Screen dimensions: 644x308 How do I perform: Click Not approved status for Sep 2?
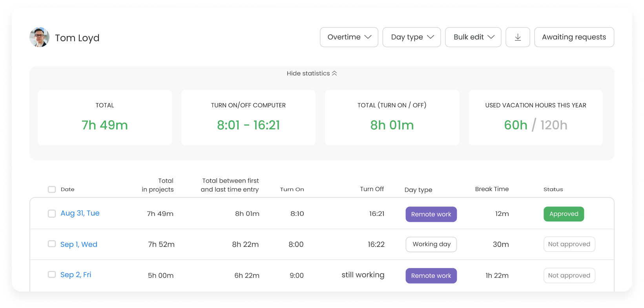569,275
